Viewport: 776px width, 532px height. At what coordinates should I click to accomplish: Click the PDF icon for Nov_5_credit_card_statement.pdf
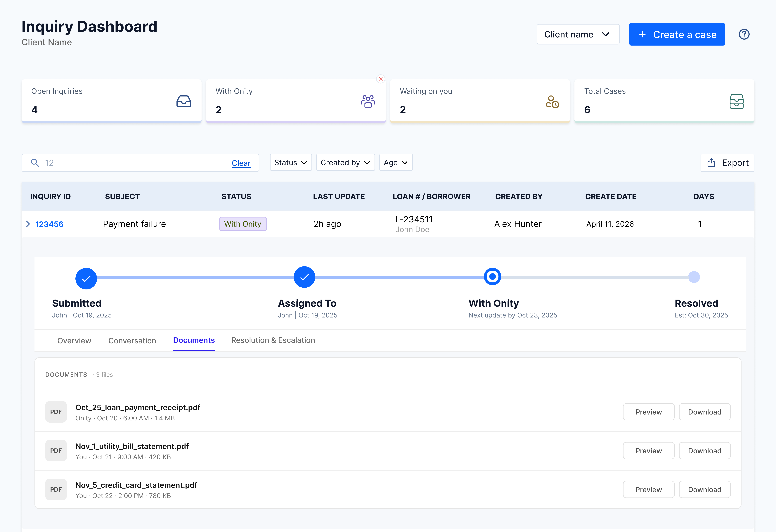coord(56,489)
